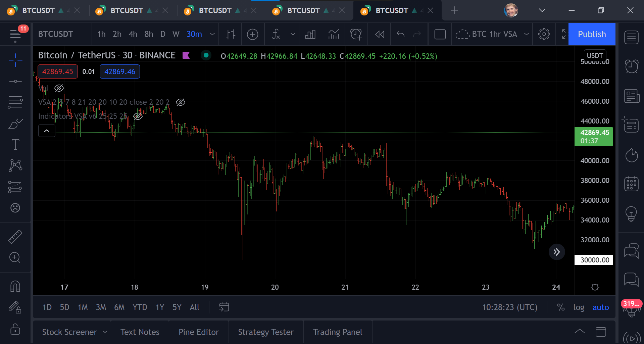Create a new alert from the top toolbar
The height and width of the screenshot is (344, 644).
click(356, 34)
